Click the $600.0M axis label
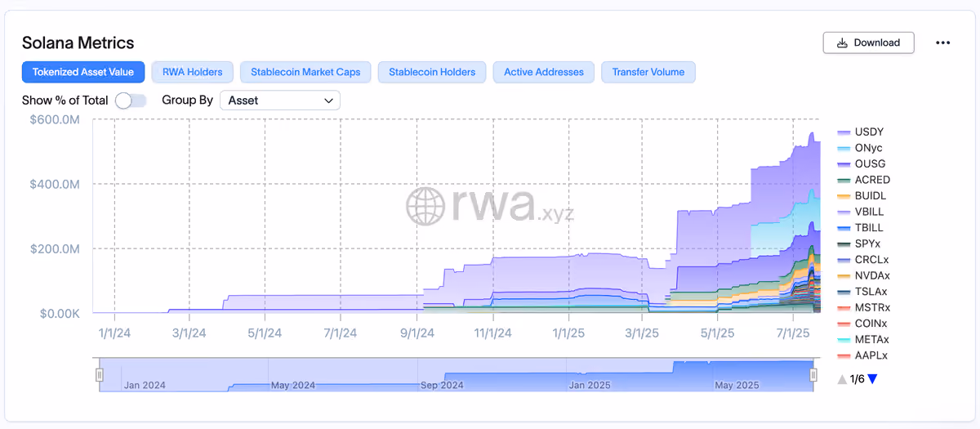 coord(53,119)
